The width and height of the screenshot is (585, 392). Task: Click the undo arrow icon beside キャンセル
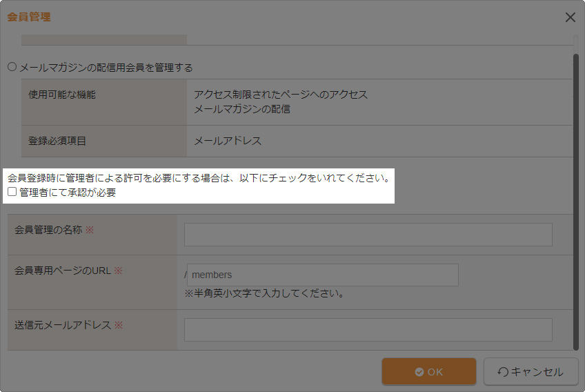point(503,372)
